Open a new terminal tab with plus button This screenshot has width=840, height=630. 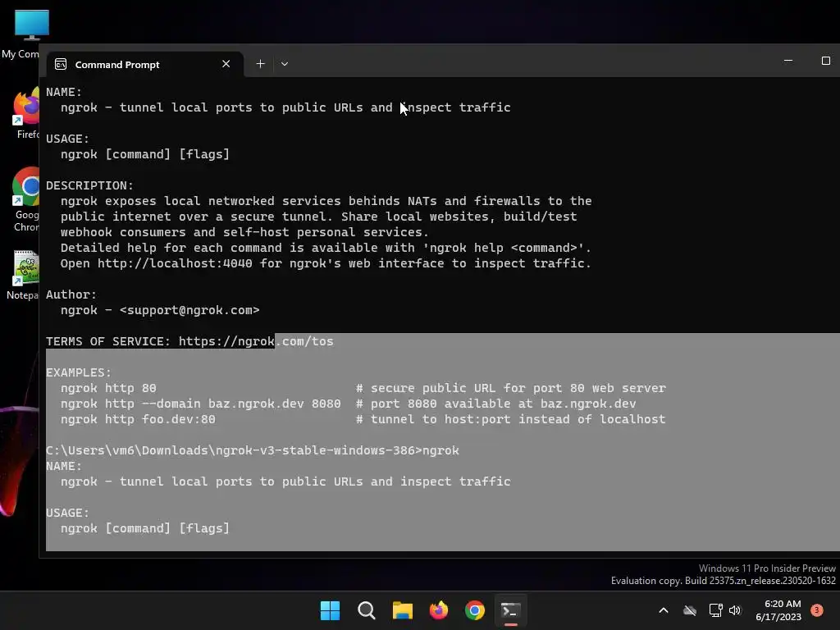point(260,64)
